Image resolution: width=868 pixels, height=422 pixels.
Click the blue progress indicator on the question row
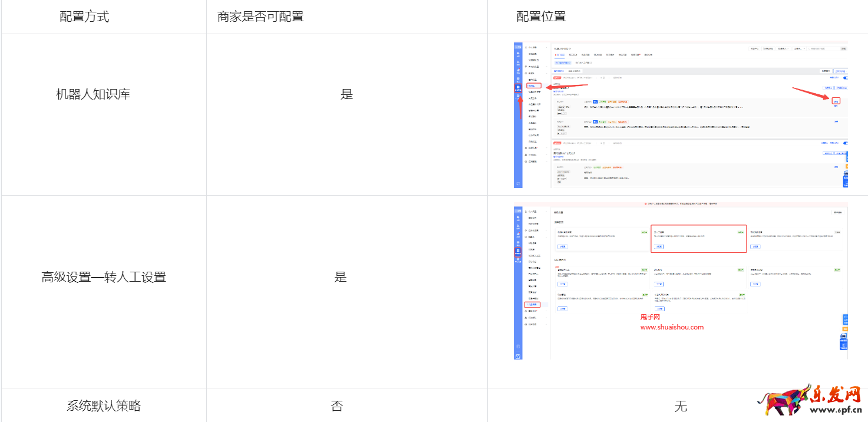595,101
